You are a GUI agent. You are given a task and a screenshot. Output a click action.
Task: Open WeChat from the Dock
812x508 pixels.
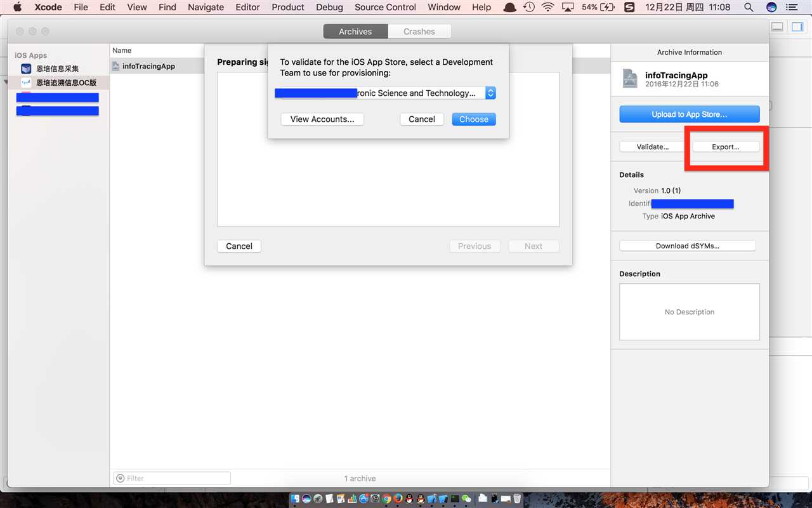coord(466,498)
